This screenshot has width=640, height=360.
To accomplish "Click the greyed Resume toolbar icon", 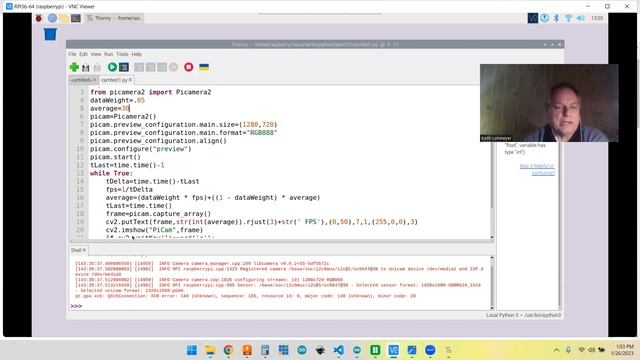I will point(173,67).
